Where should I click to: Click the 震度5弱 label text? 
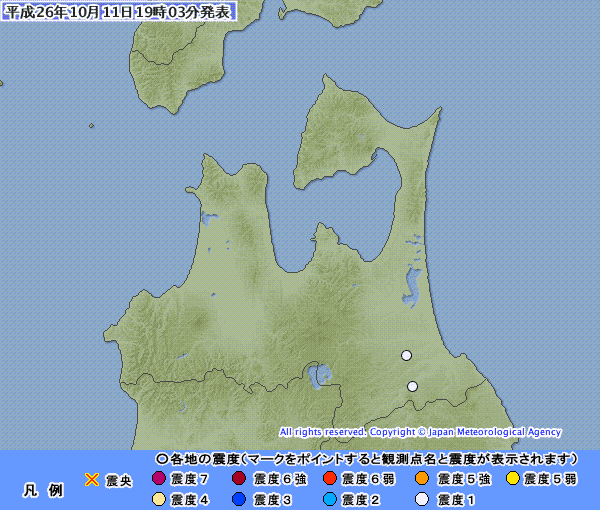point(550,479)
